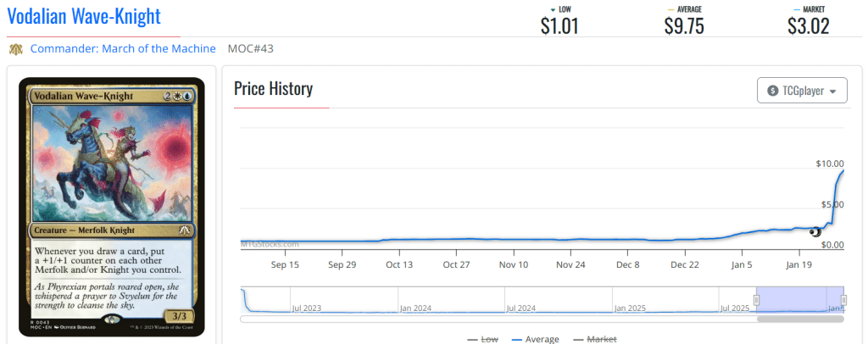The image size is (868, 344).
Task: Click Jul 2024 in the timeline navigator
Action: tap(520, 308)
